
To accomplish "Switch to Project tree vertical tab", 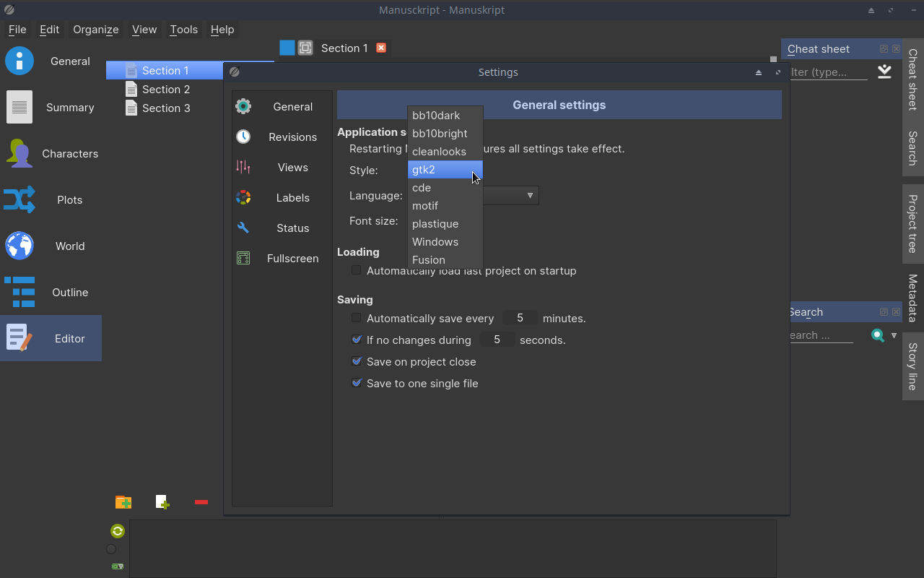I will (x=913, y=223).
